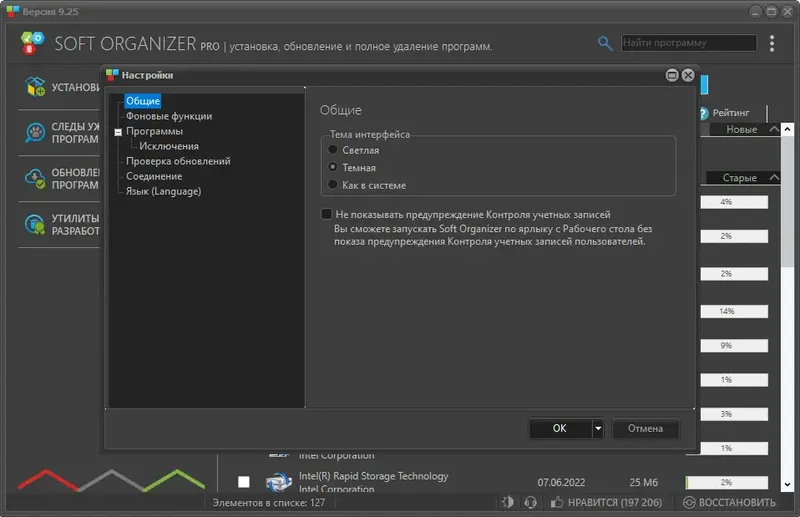Click the thumbs-up like icon

[x=557, y=502]
